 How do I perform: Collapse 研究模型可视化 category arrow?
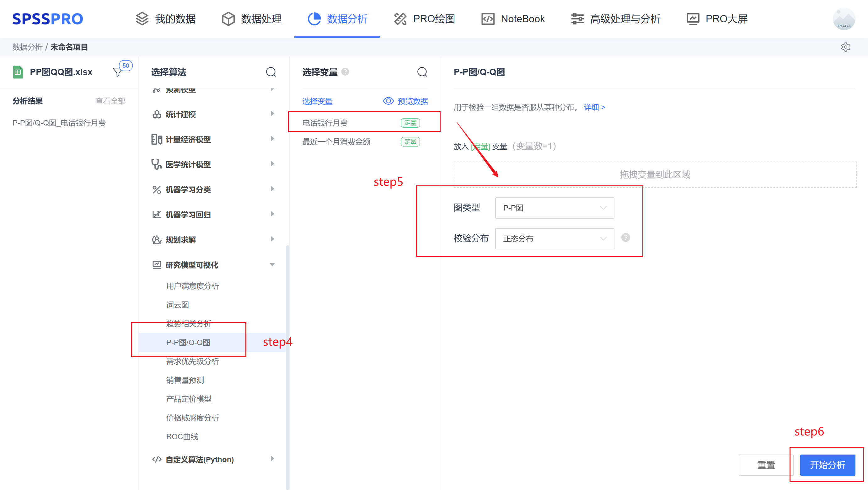click(272, 265)
